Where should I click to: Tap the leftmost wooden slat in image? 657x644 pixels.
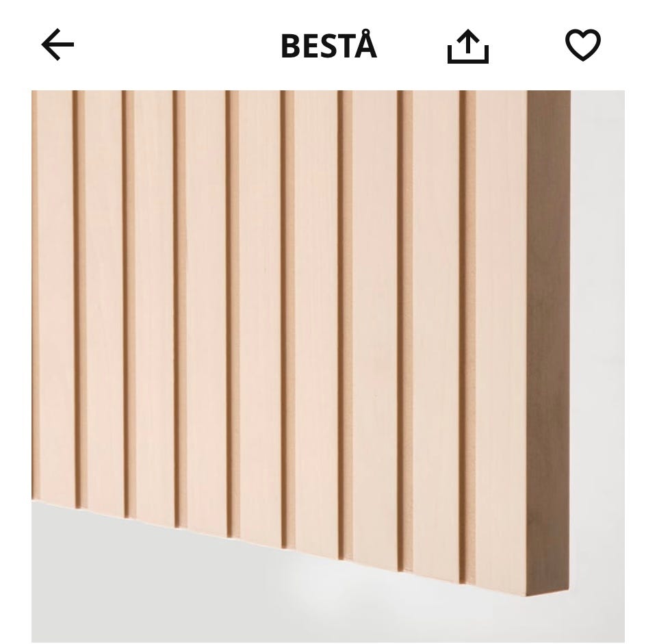pyautogui.click(x=53, y=294)
